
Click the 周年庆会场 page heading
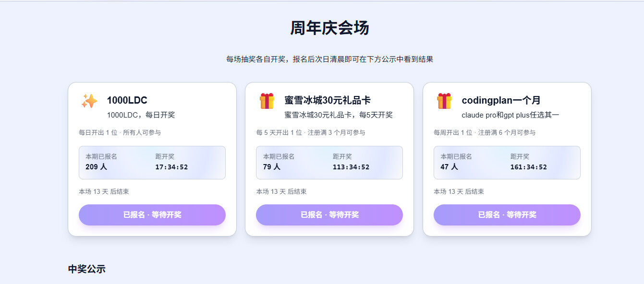[329, 28]
